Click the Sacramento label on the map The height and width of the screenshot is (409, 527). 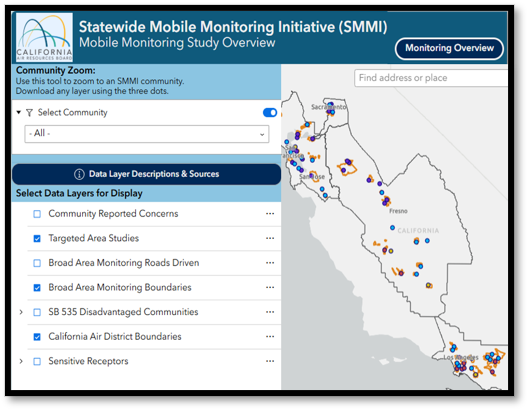click(x=328, y=107)
